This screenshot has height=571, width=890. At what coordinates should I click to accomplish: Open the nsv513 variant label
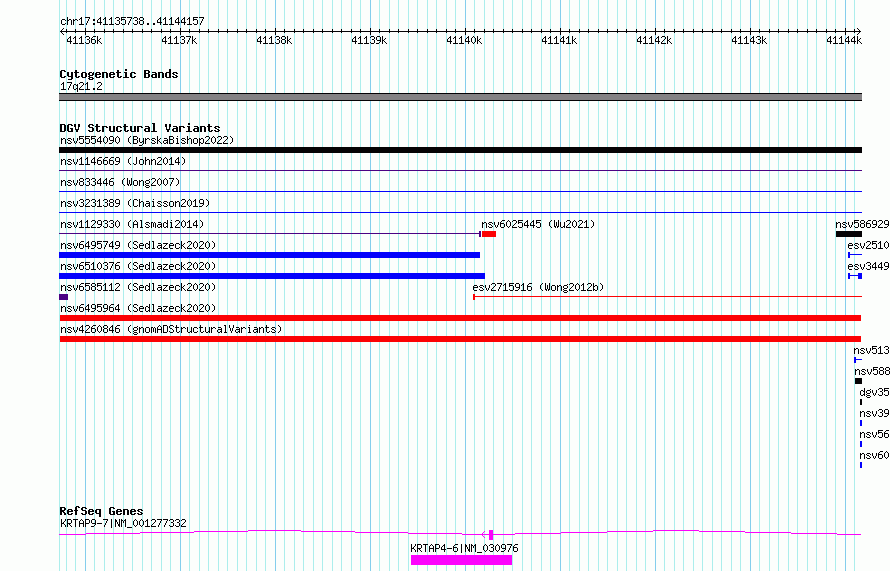click(871, 350)
